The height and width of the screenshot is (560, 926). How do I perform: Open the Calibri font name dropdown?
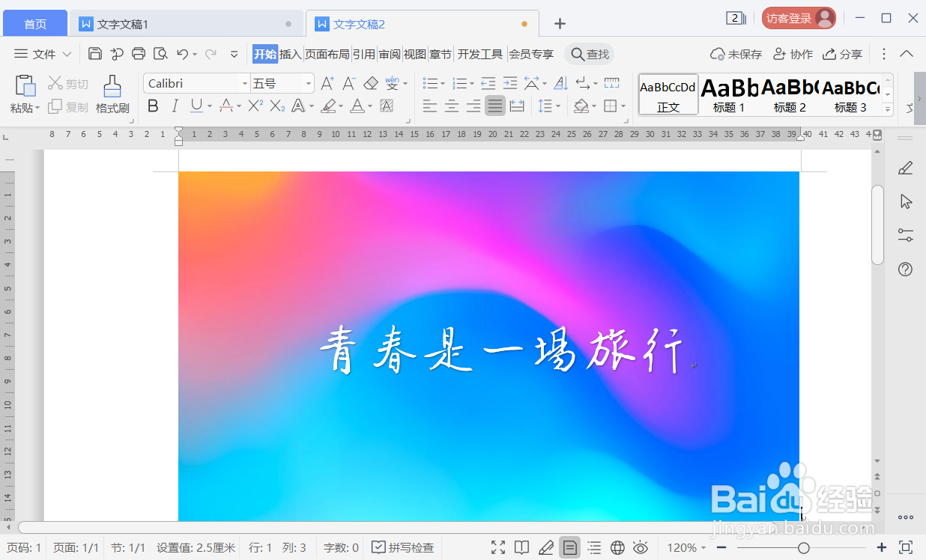[x=244, y=82]
